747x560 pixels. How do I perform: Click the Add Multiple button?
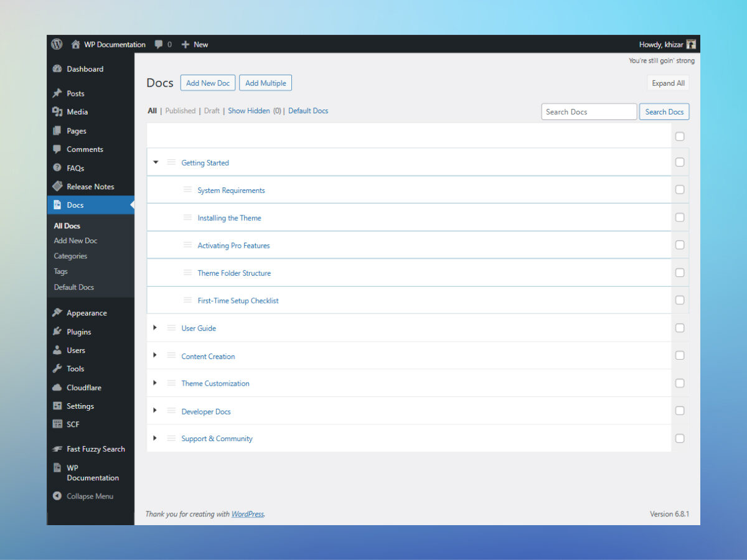(x=265, y=83)
